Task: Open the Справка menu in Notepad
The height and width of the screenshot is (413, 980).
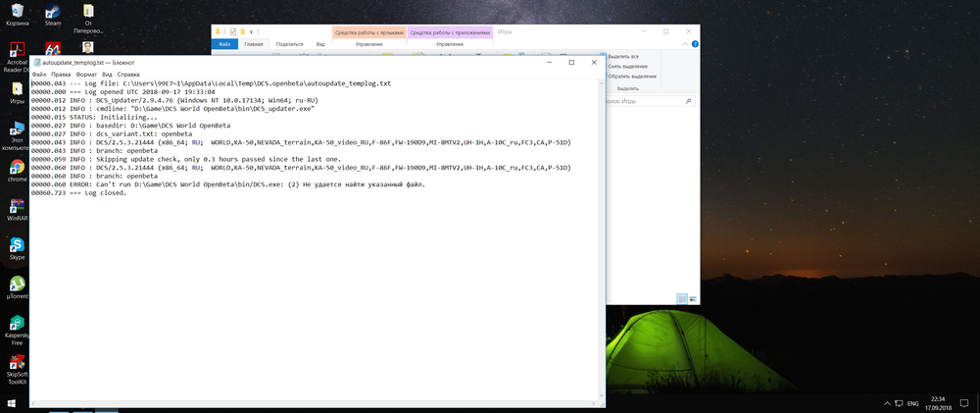Action: pyautogui.click(x=128, y=75)
